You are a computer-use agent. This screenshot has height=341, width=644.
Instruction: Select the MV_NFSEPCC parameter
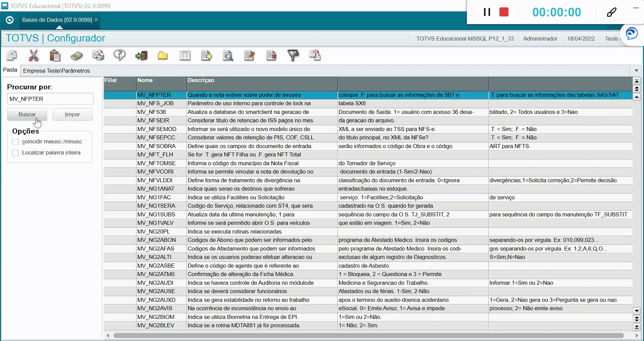coord(368,138)
